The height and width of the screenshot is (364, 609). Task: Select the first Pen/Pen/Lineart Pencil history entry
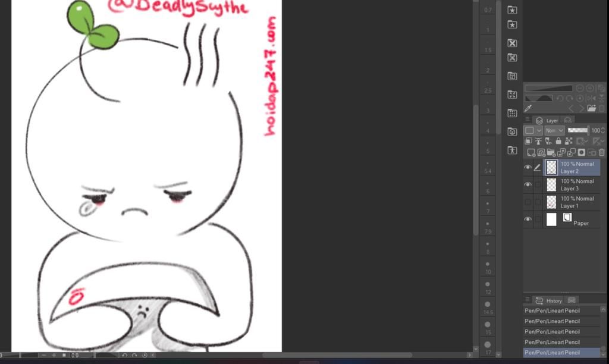[561, 310]
